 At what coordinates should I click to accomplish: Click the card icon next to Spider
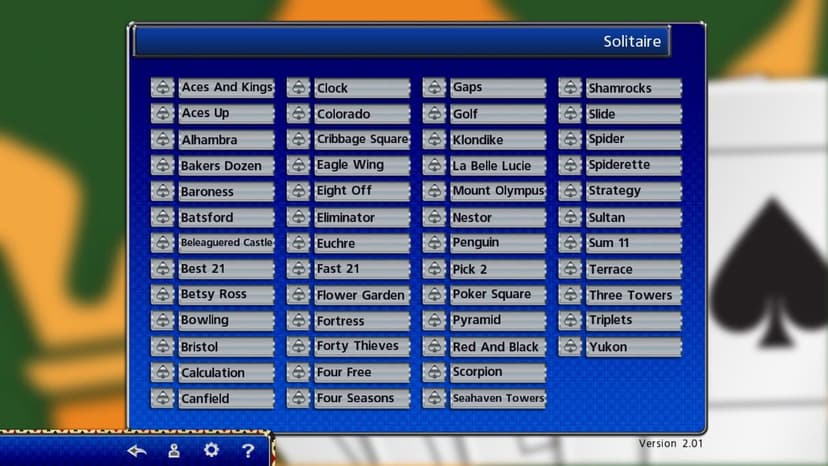570,139
